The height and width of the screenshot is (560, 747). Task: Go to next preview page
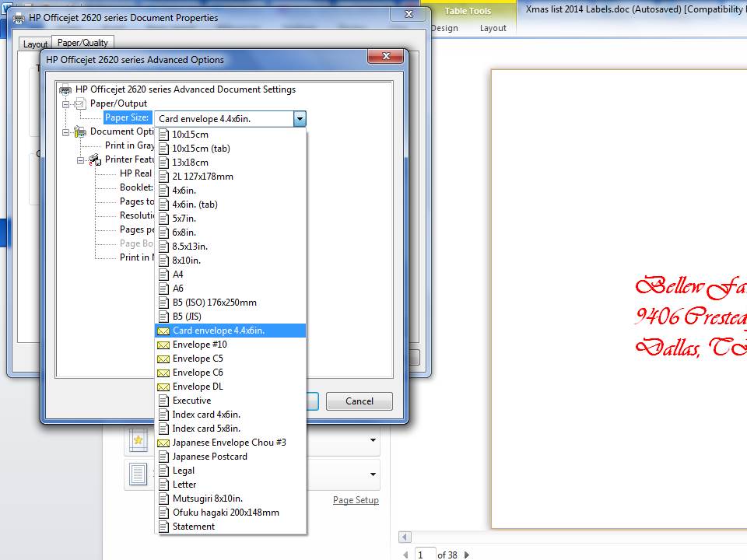[466, 555]
